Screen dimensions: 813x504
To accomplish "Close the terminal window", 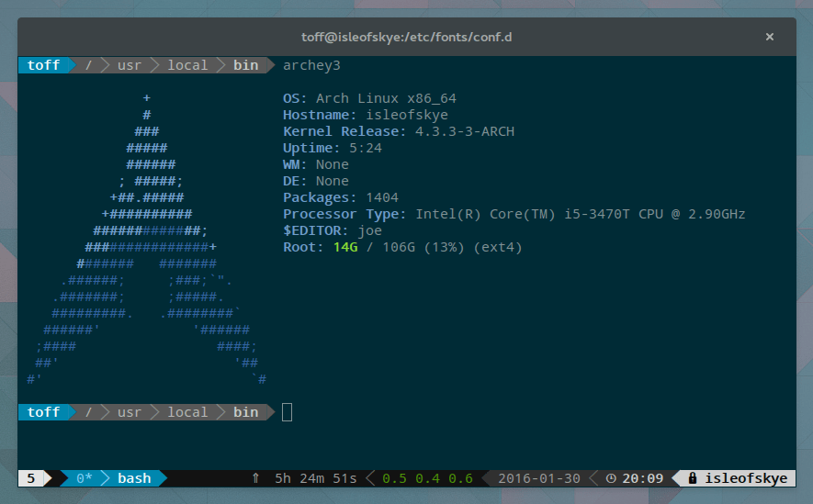I will pos(770,37).
